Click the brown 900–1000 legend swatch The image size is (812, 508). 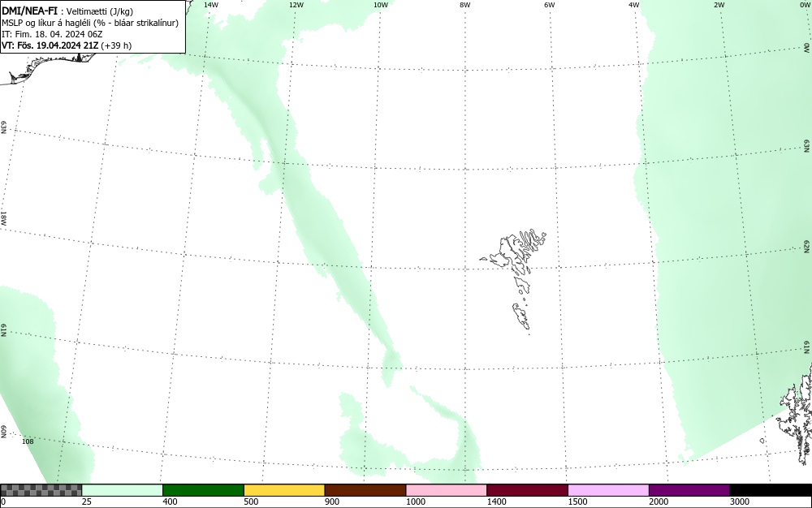pos(365,490)
